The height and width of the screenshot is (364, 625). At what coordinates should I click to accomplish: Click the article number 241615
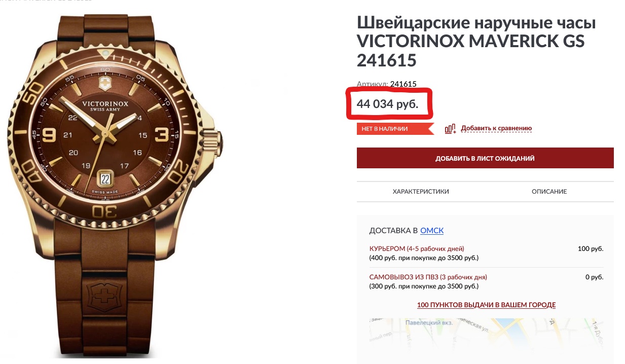pyautogui.click(x=403, y=84)
